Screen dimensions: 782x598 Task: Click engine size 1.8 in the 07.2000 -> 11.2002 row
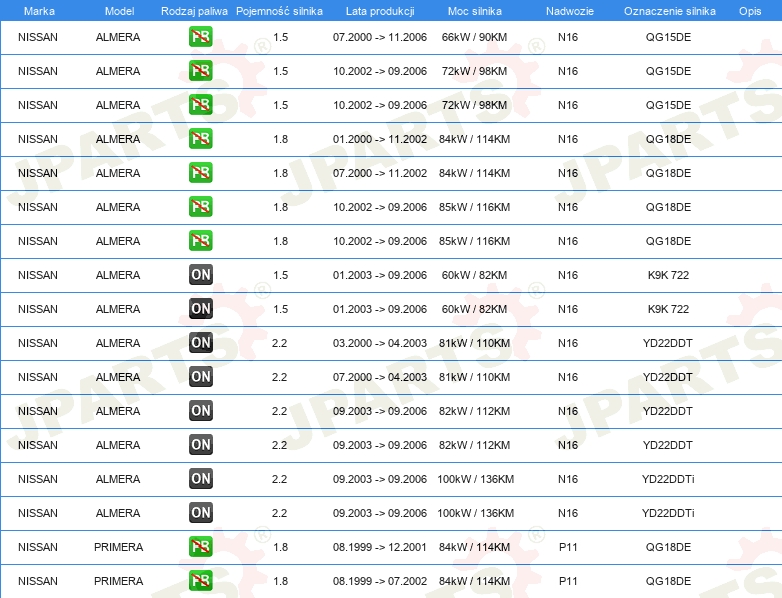[x=280, y=173]
